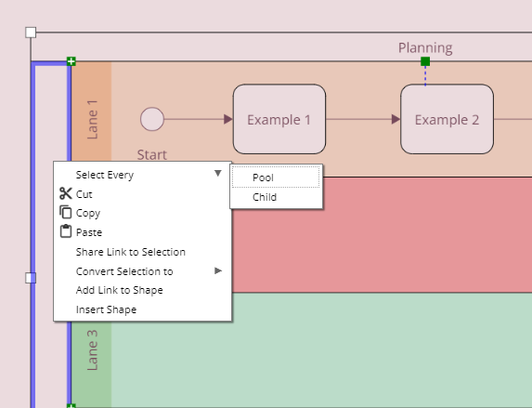Click the top-left white resize handle
Image resolution: width=532 pixels, height=408 pixels.
(x=31, y=33)
